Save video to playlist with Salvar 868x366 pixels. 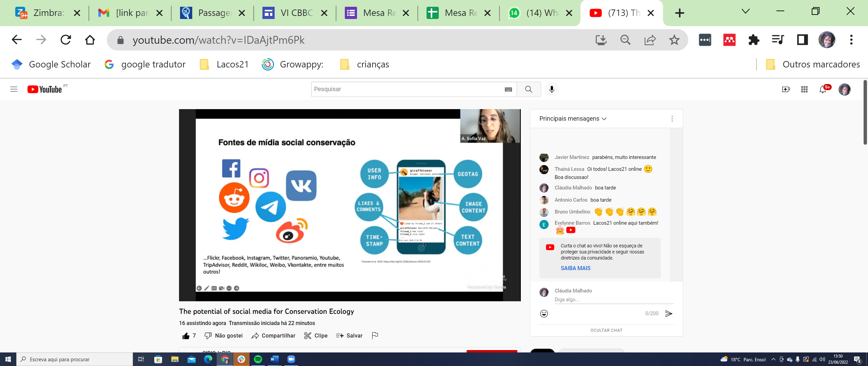coord(349,335)
